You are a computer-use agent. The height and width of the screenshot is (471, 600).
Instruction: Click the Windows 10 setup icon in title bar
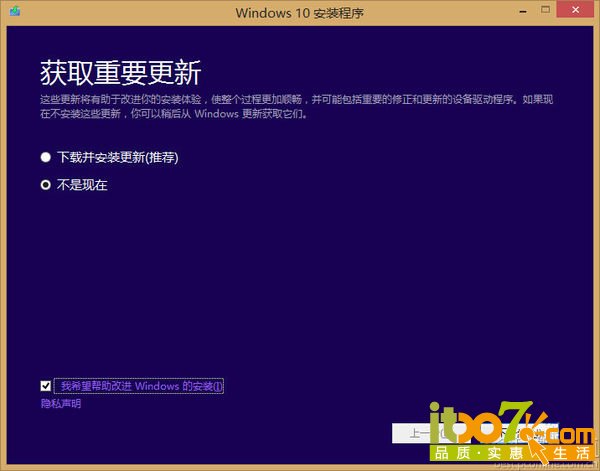(15, 11)
